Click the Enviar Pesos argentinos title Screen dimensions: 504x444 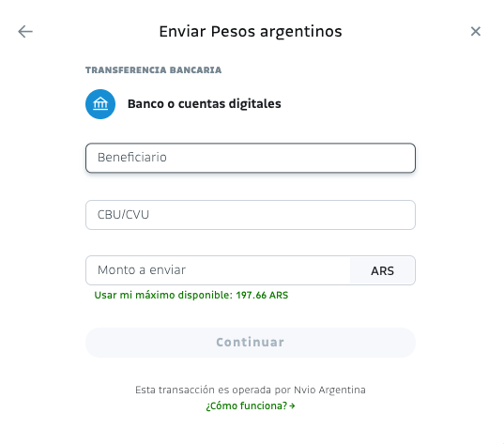click(251, 32)
